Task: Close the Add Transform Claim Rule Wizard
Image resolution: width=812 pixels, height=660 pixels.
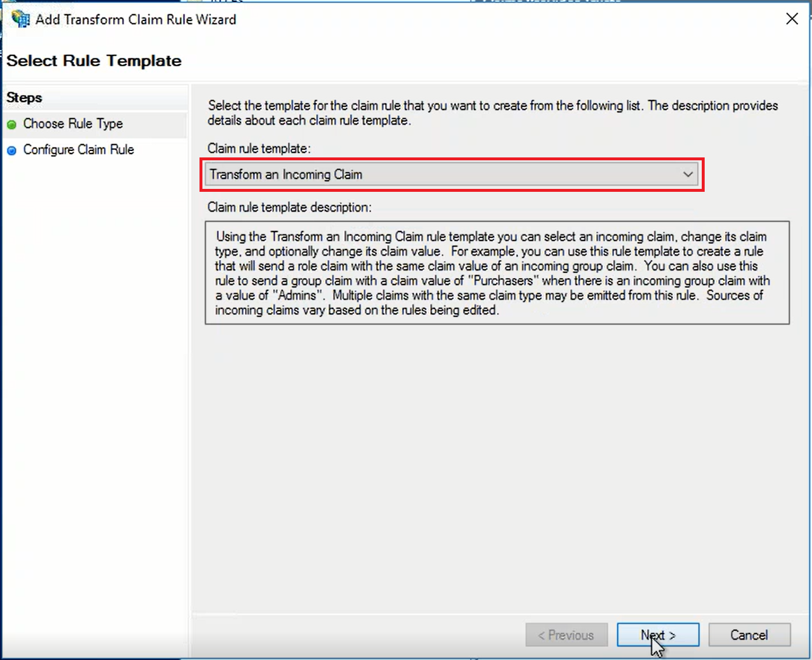Action: 792,19
